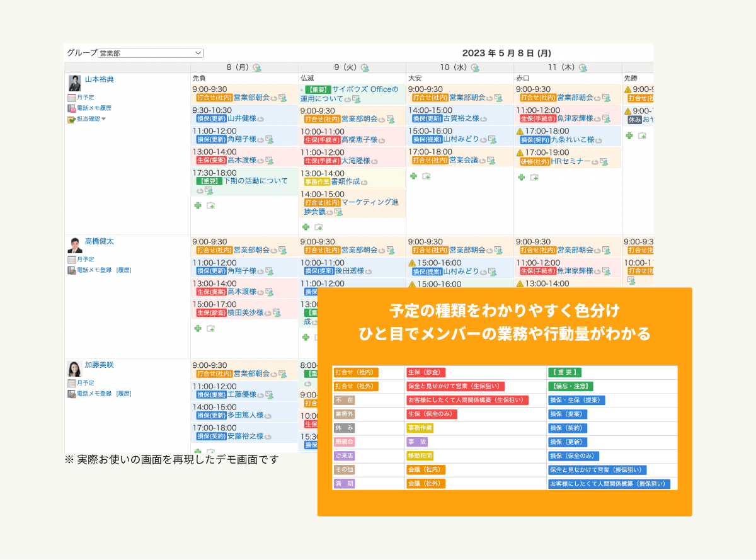The height and width of the screenshot is (560, 756).
Task: Click 月予定 calendar icon under 高橋健太
Action: (x=72, y=260)
